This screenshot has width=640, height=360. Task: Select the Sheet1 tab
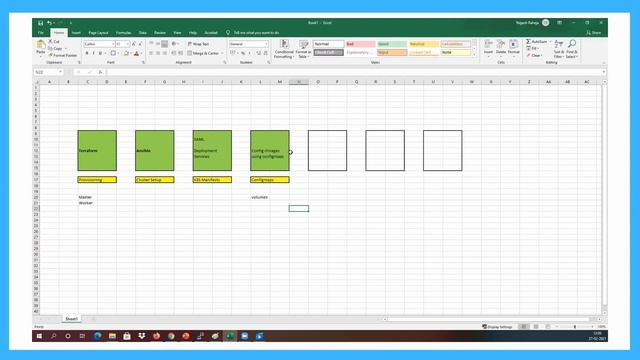(71, 319)
